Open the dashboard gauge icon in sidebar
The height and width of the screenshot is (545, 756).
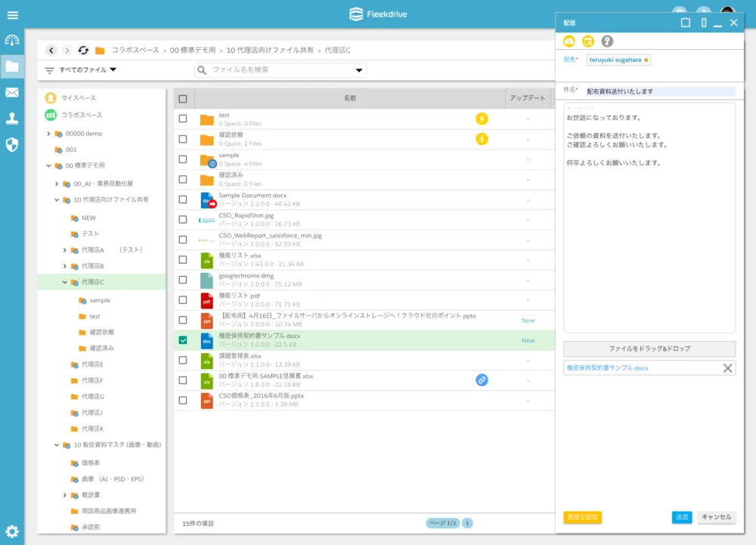(x=12, y=41)
